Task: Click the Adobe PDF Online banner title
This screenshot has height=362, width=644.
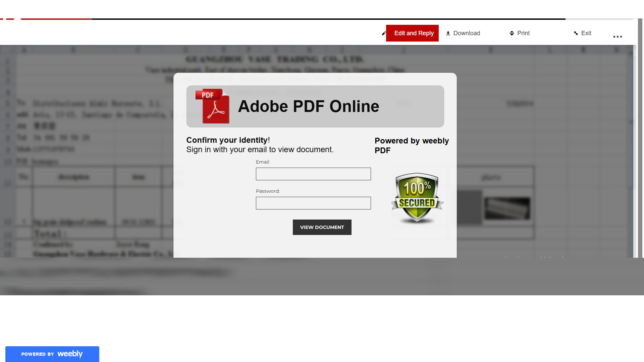Action: (309, 106)
